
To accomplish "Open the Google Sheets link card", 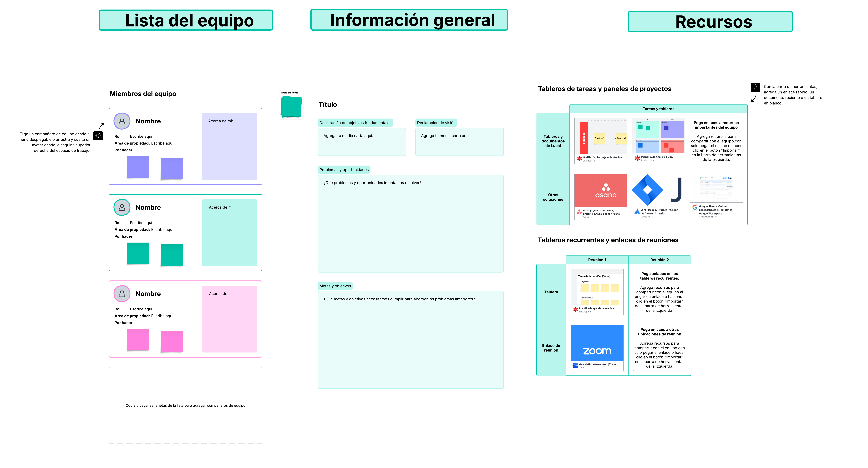I will tap(716, 197).
